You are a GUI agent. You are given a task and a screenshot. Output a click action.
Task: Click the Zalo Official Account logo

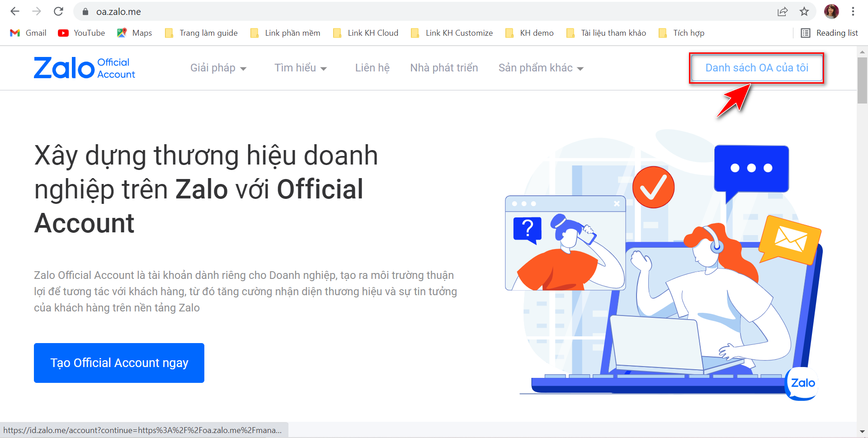pos(85,68)
